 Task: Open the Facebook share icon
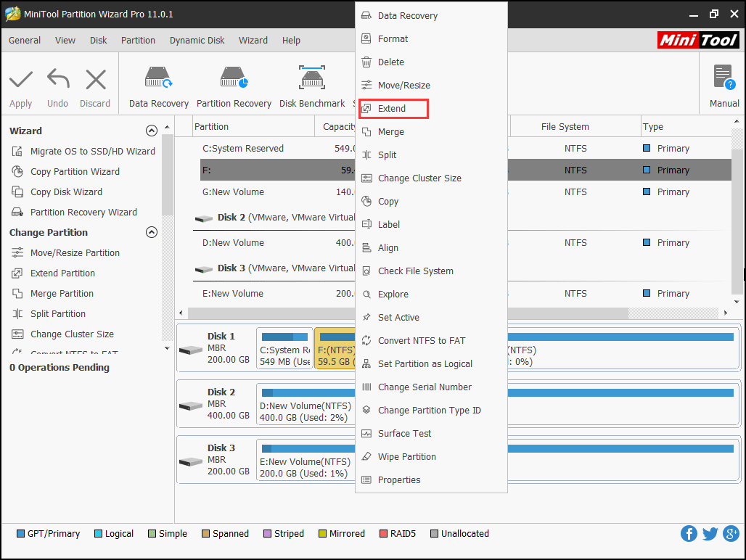689,533
